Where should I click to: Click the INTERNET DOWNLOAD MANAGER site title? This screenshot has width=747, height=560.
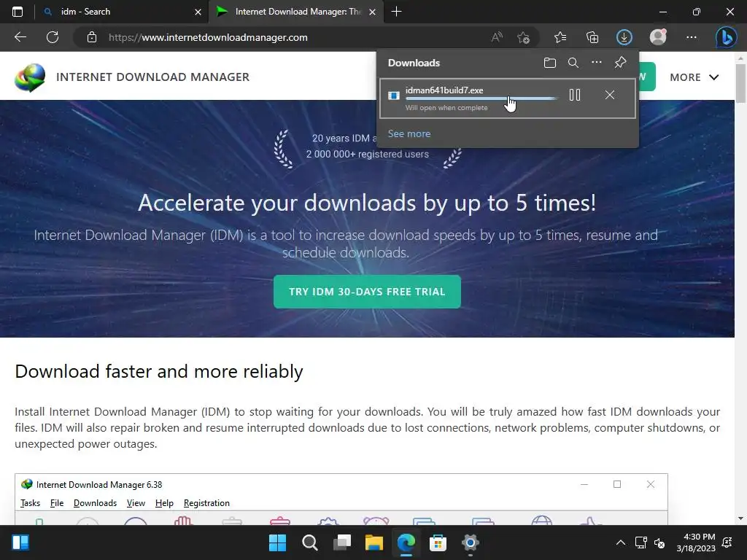tap(152, 77)
